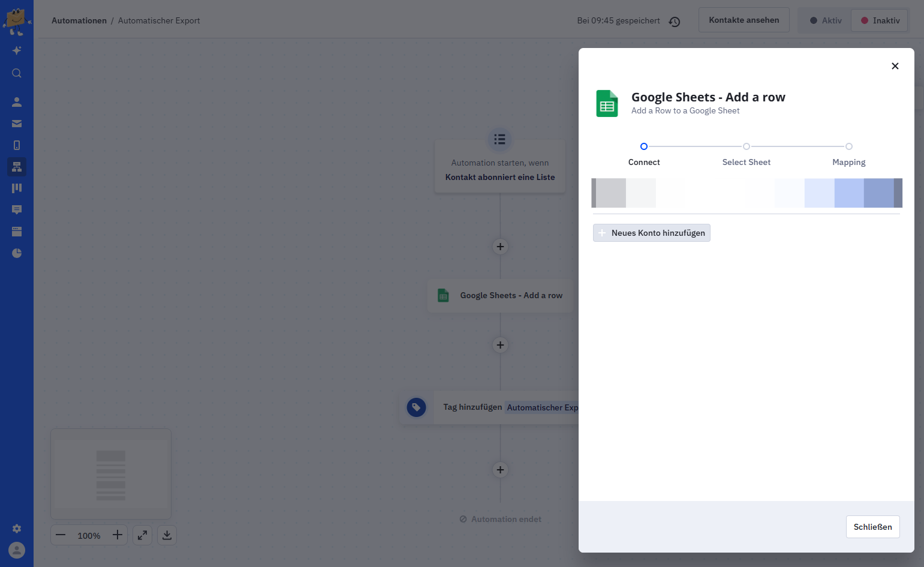This screenshot has width=924, height=567.
Task: Click the ActiveCampaign mascot logo at top left
Action: click(x=16, y=21)
